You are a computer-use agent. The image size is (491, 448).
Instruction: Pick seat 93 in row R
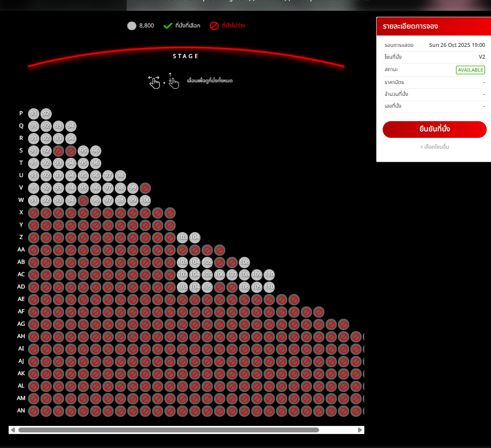tap(58, 138)
